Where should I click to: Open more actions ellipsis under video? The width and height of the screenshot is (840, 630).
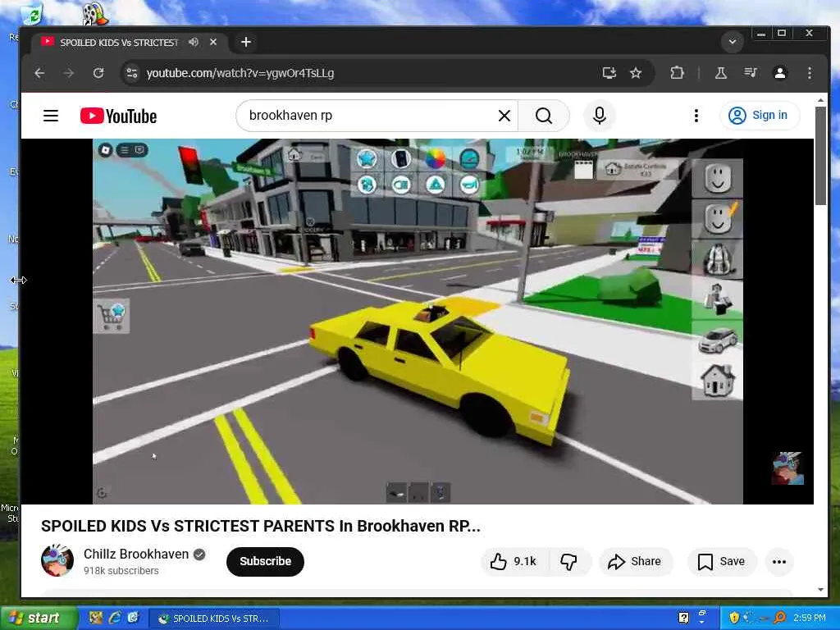click(x=779, y=561)
